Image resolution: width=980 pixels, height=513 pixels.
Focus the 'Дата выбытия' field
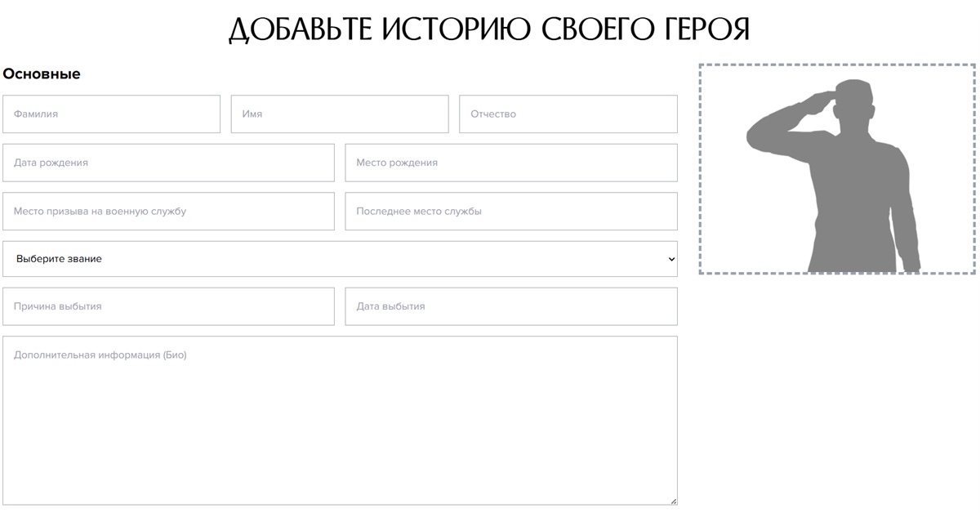pos(510,306)
